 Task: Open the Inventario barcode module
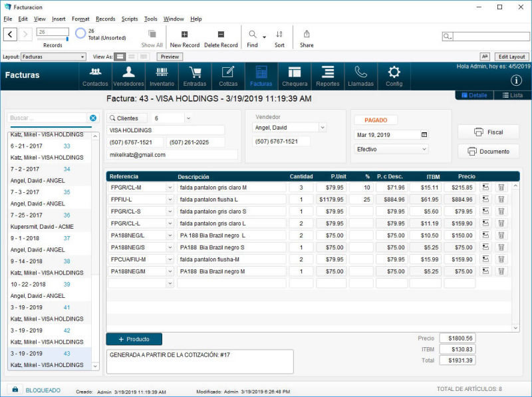(x=162, y=76)
